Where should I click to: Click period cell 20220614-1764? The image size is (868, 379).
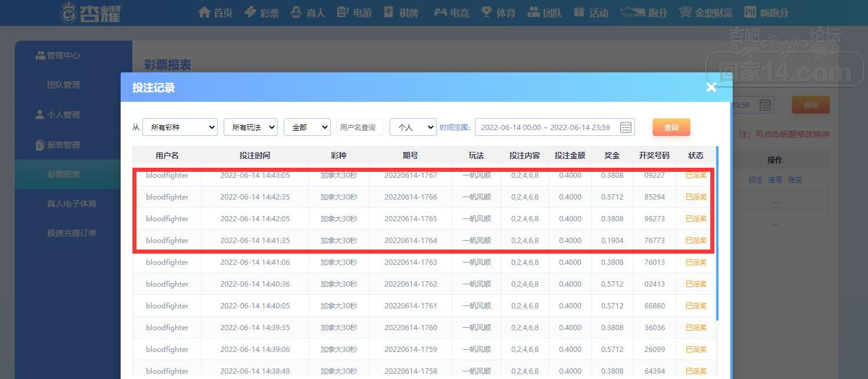(x=411, y=241)
